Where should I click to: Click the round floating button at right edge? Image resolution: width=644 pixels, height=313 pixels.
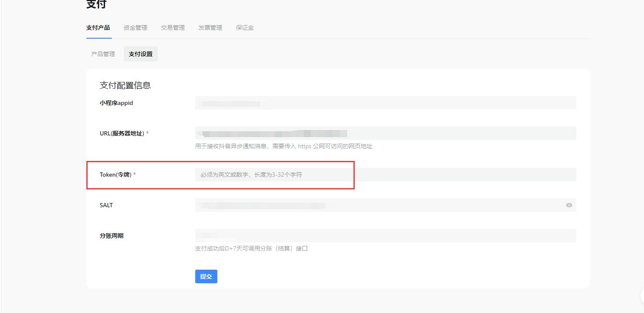pyautogui.click(x=642, y=295)
